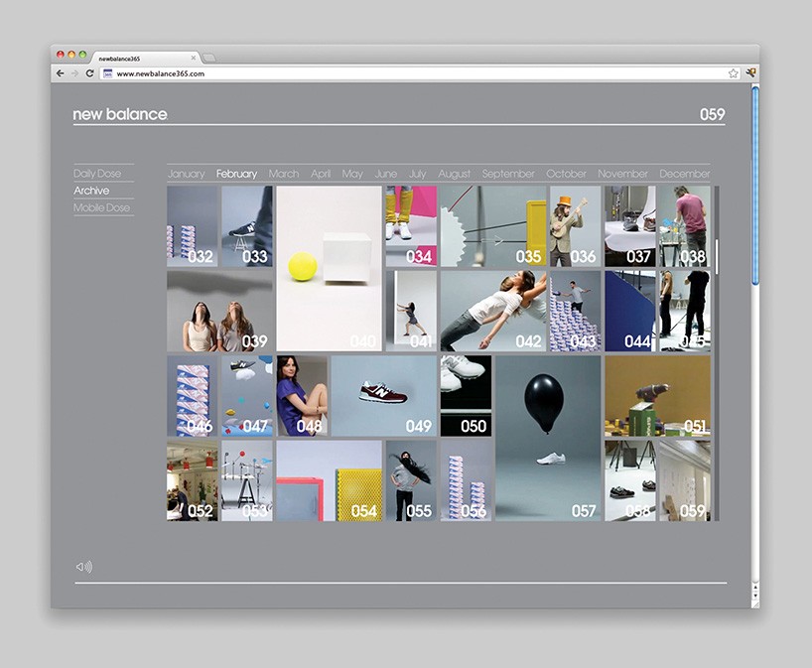Click the 059 day counter in the header
812x668 pixels.
click(712, 114)
